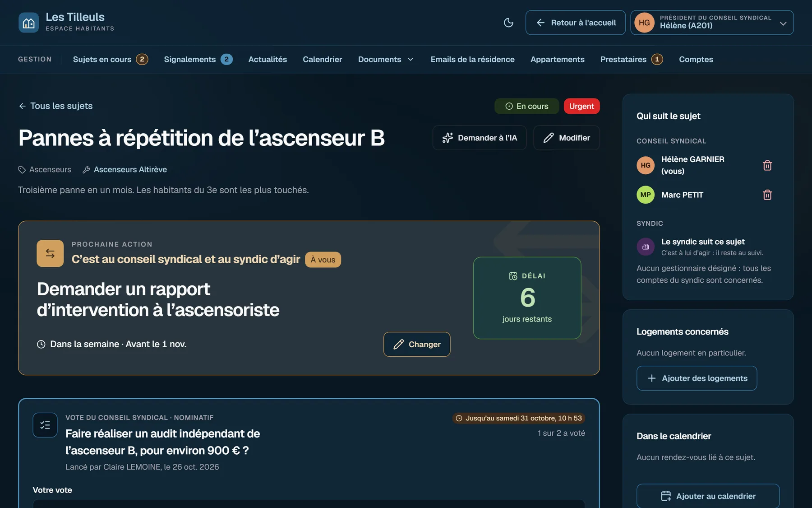Click the purple syndic building icon
The image size is (812, 508).
click(x=646, y=247)
